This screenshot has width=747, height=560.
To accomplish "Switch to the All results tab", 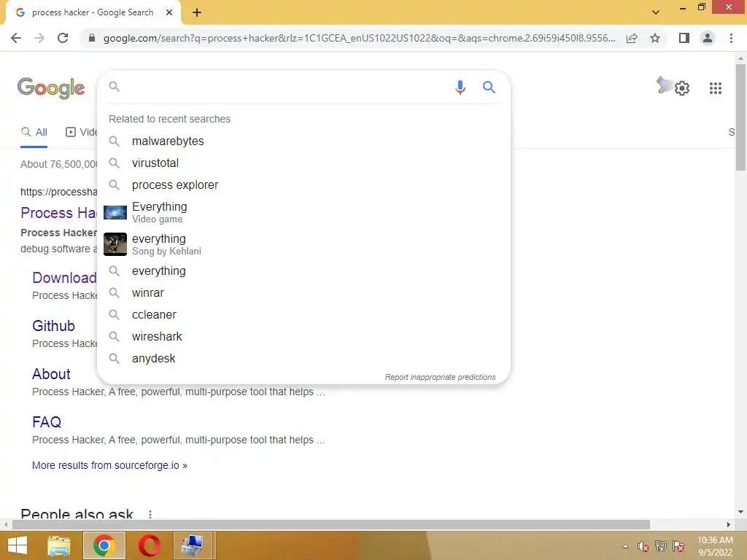I will click(34, 133).
